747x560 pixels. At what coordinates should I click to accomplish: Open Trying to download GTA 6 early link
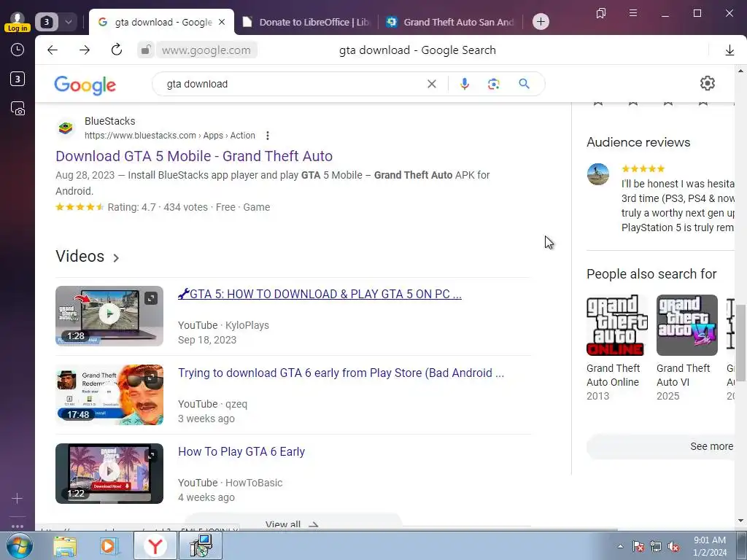[341, 373]
